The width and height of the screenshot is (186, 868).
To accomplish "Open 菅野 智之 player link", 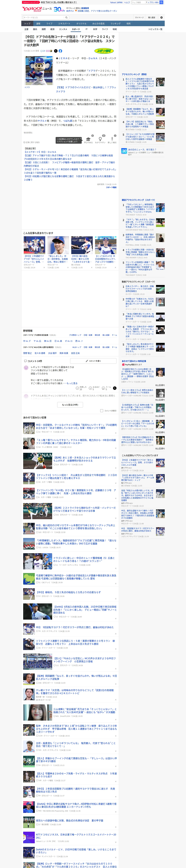I will pyautogui.click(x=27, y=353).
